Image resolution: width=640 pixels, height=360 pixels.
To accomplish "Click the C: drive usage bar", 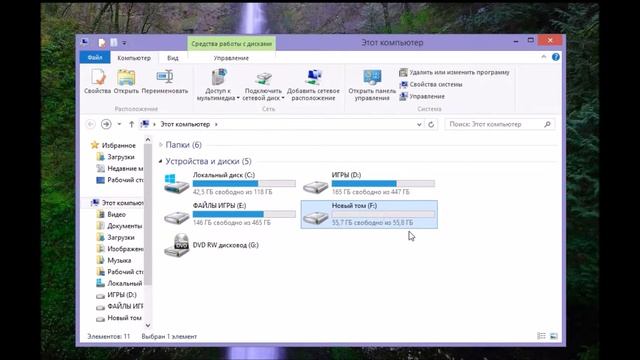I will point(244,184).
